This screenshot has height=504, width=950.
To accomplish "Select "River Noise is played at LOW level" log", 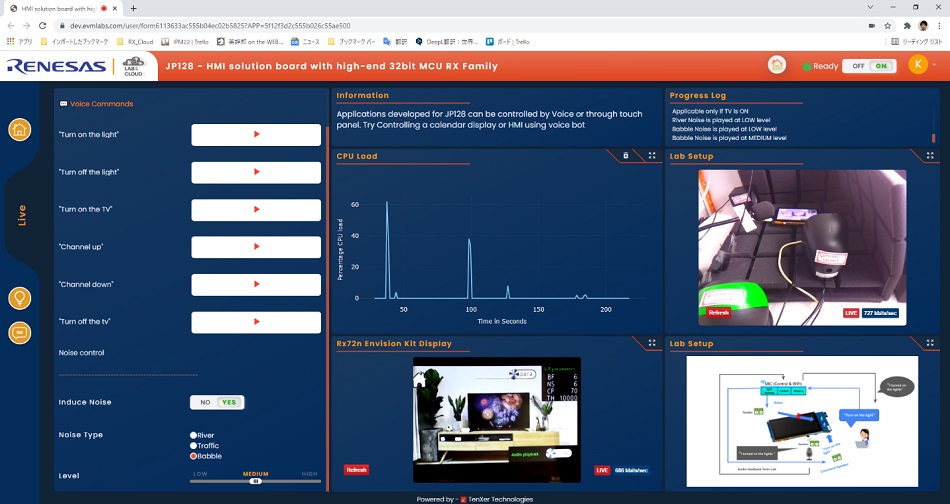I will pos(721,120).
